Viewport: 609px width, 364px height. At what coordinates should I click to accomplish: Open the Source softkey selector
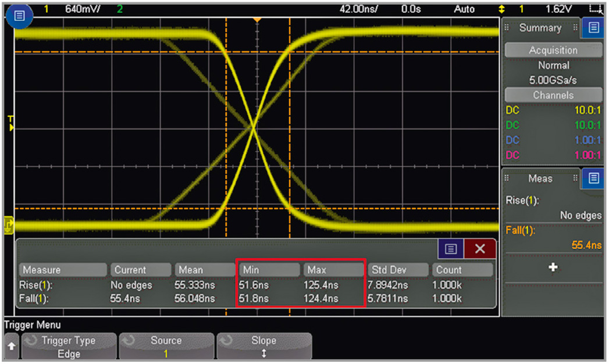tap(166, 347)
